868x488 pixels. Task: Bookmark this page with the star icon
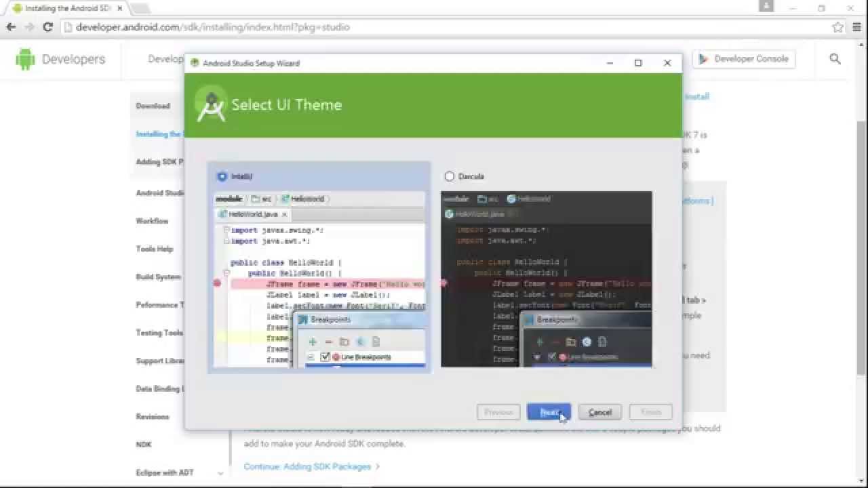(x=838, y=27)
